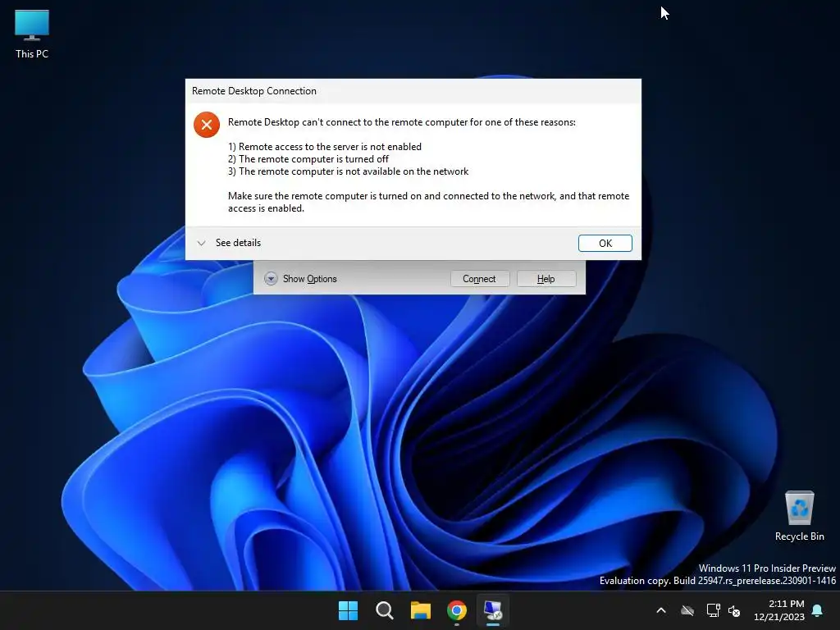Click the Connect button

click(479, 279)
